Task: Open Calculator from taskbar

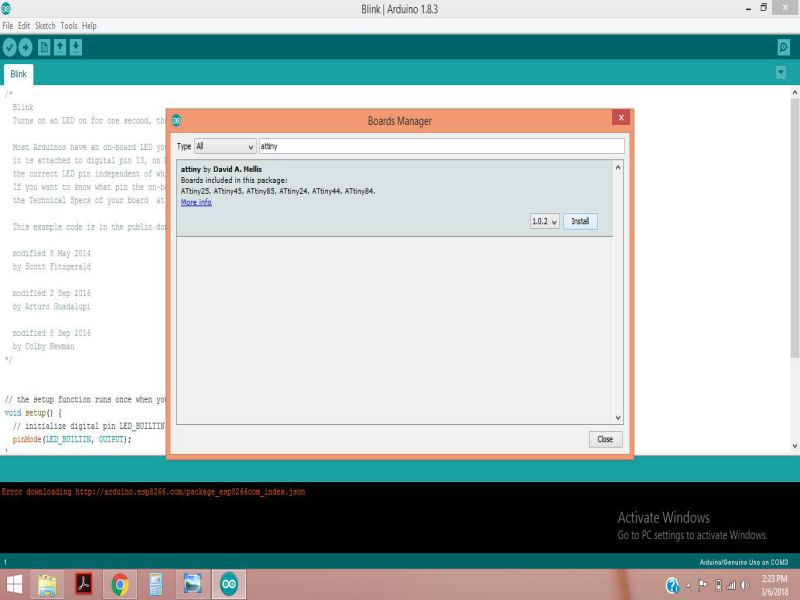Action: (156, 585)
